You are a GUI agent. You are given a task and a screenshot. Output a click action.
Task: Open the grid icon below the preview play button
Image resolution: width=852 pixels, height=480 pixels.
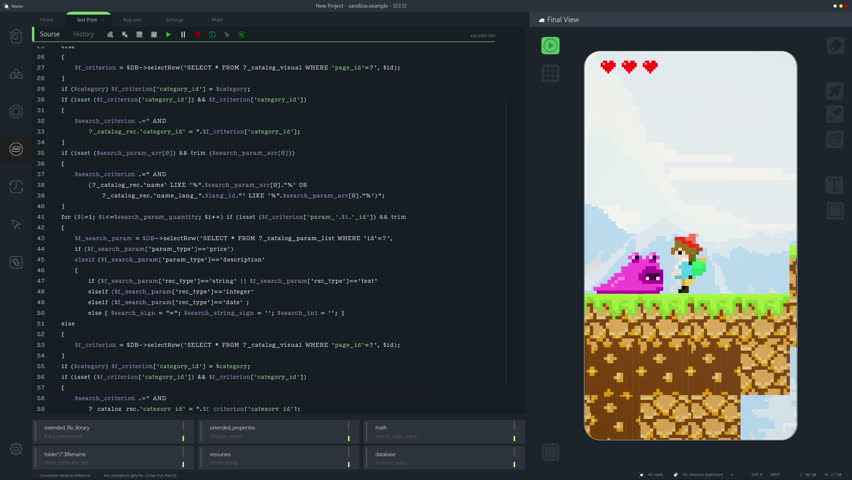pos(550,73)
